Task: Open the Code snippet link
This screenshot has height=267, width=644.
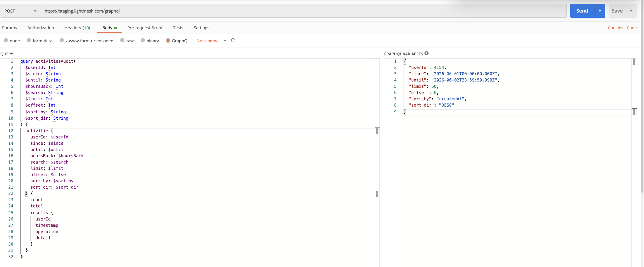Action: 631,28
